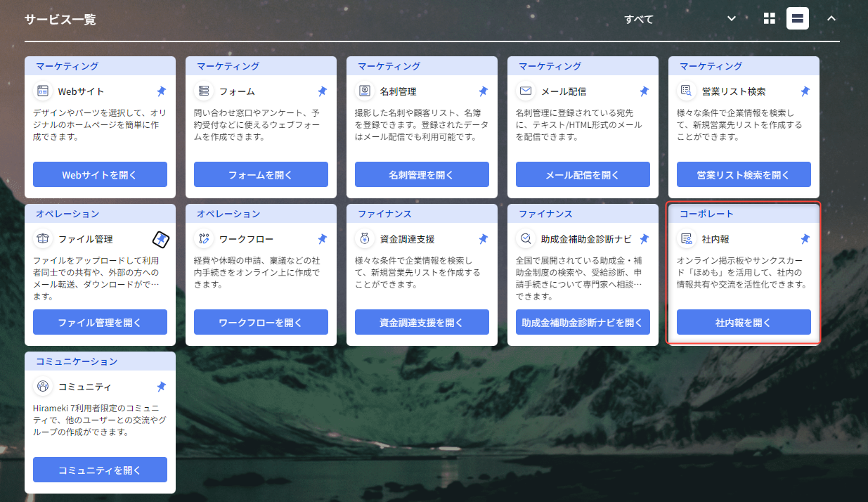The width and height of the screenshot is (868, 502).
Task: Select the コーポレート category label
Action: 706,214
